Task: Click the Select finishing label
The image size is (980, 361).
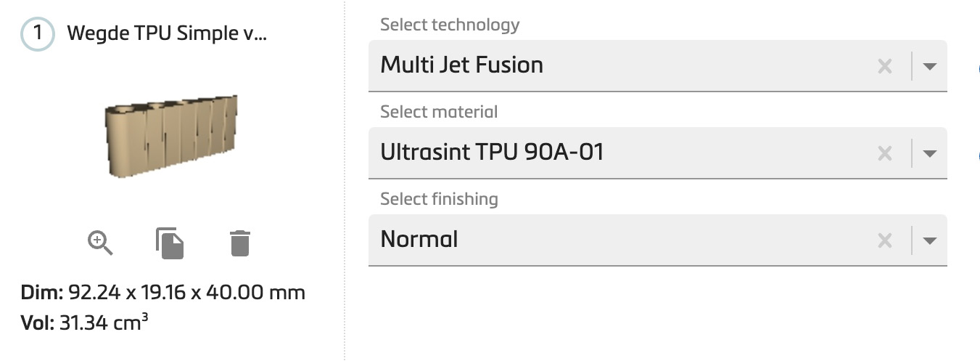Action: tap(439, 199)
